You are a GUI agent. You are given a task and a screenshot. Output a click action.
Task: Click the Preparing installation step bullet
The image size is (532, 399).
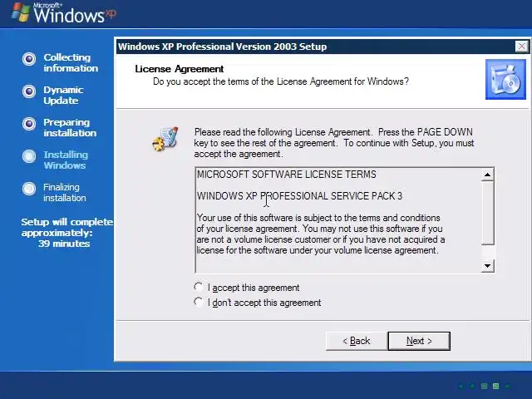[x=29, y=124]
